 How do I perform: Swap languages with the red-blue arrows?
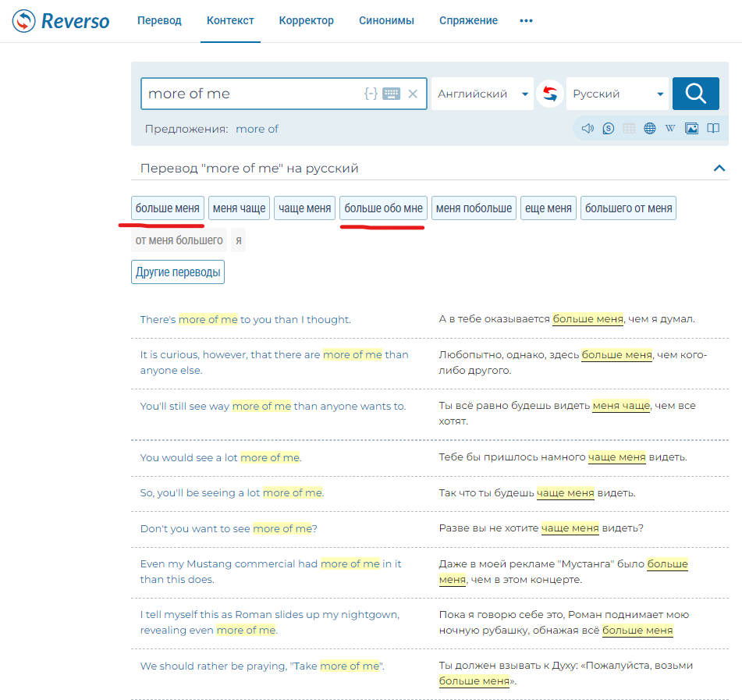pos(550,94)
